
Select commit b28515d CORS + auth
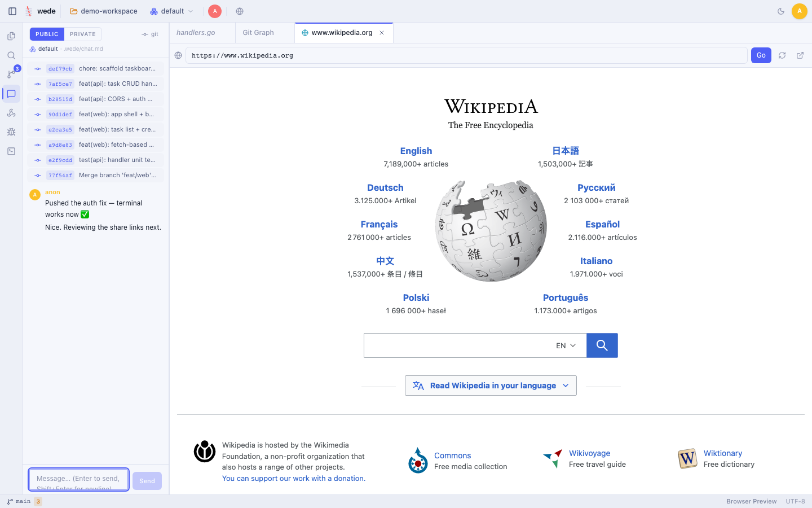[x=96, y=99]
